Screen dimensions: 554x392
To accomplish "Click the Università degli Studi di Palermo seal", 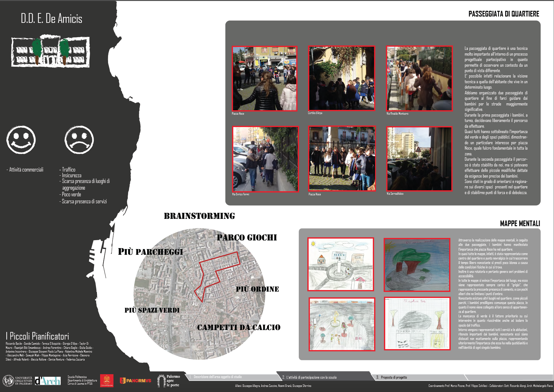I will (8, 381).
